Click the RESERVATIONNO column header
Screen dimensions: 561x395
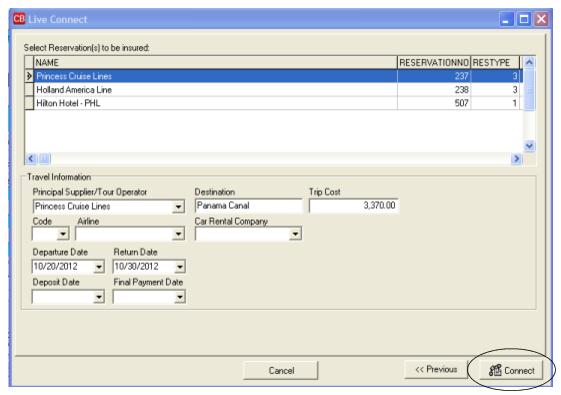pyautogui.click(x=434, y=62)
